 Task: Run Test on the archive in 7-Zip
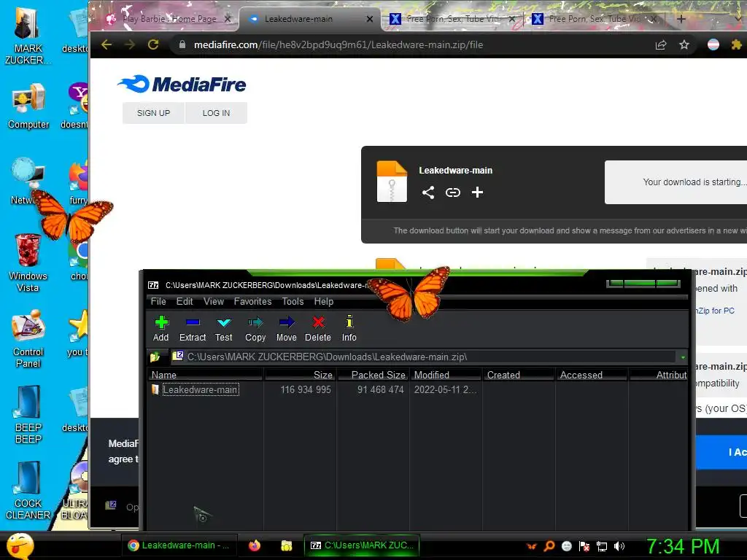223,329
